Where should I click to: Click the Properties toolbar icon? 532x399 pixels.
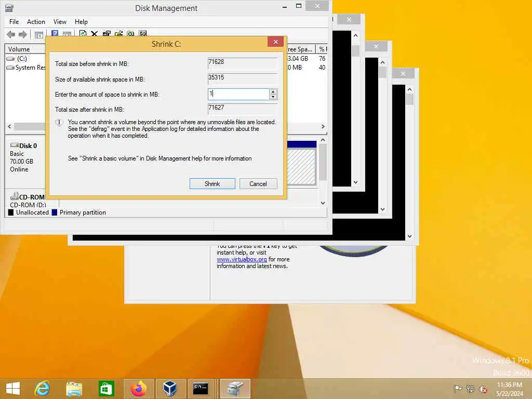coord(107,34)
